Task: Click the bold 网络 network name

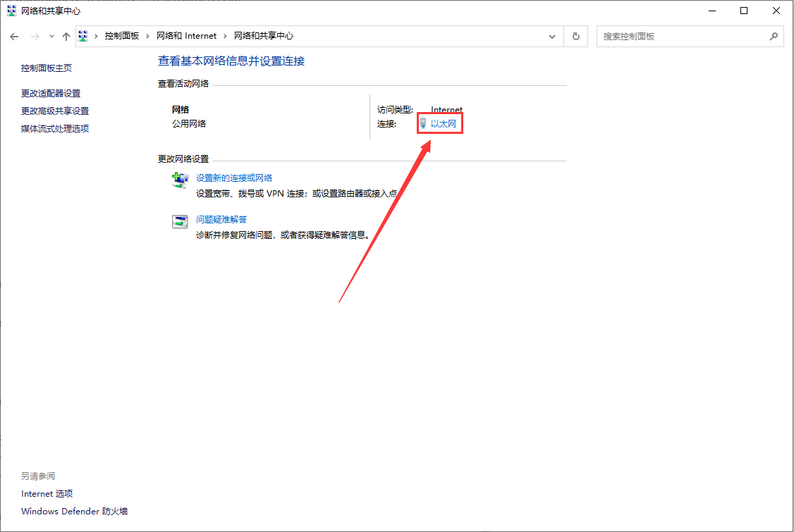Action: (x=181, y=109)
